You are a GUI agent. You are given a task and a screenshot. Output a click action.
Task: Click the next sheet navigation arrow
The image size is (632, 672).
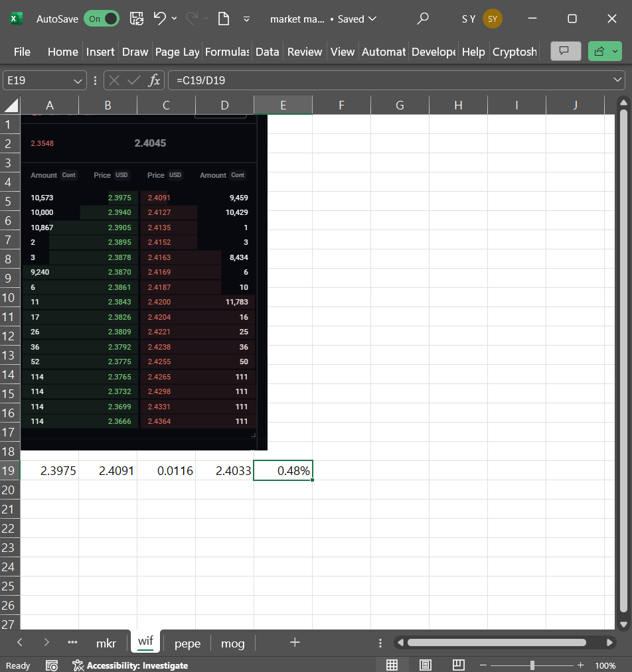(x=46, y=642)
